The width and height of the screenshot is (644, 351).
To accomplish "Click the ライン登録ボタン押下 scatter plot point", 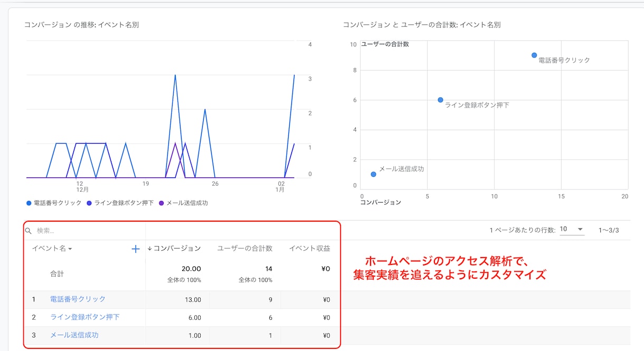I will (x=440, y=100).
